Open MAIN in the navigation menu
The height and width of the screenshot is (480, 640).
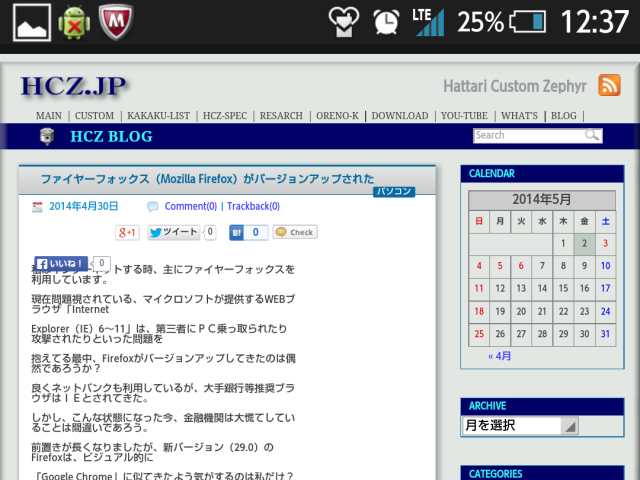point(49,116)
